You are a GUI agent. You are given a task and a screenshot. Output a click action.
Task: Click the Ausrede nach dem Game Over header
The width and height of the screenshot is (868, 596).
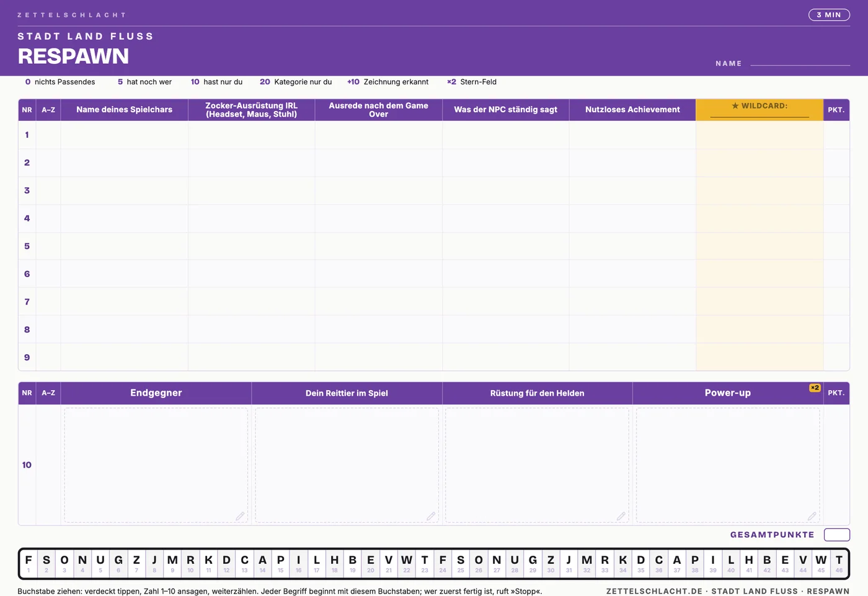[379, 110]
